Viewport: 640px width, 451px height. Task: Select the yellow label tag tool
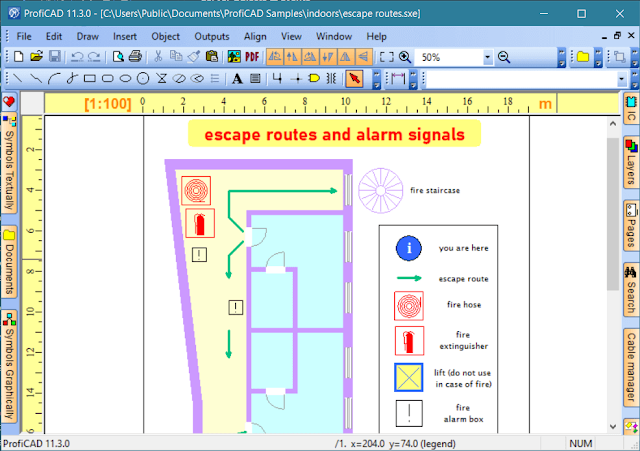click(x=314, y=78)
